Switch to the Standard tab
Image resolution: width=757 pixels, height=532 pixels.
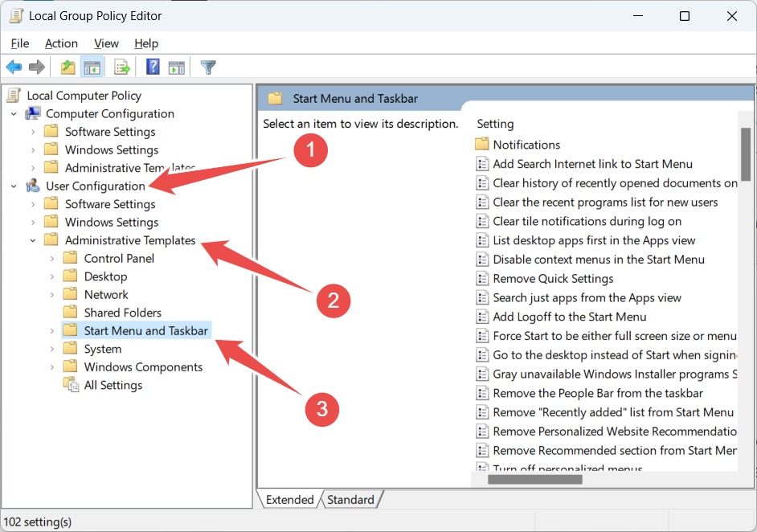[351, 499]
